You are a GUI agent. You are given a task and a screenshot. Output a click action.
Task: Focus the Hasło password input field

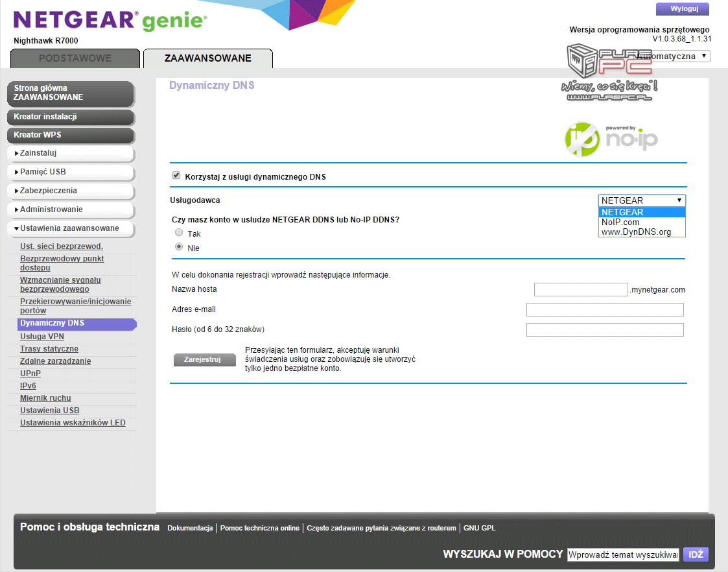pos(605,329)
